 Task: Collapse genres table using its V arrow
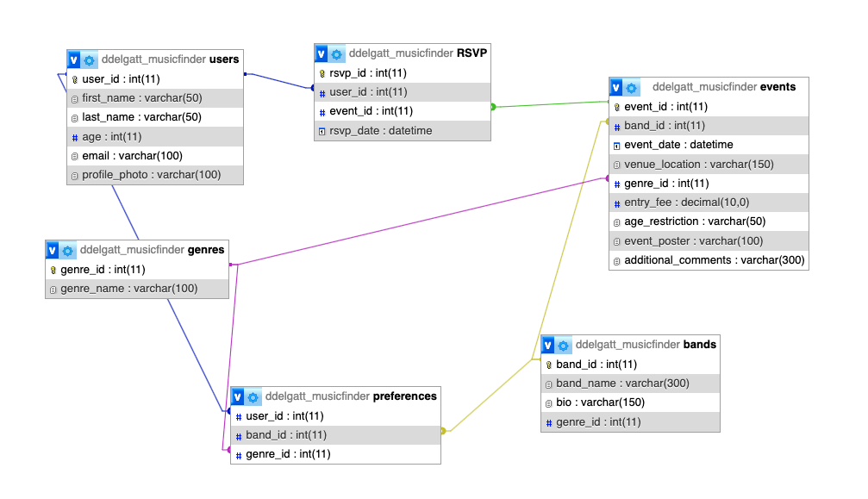53,251
